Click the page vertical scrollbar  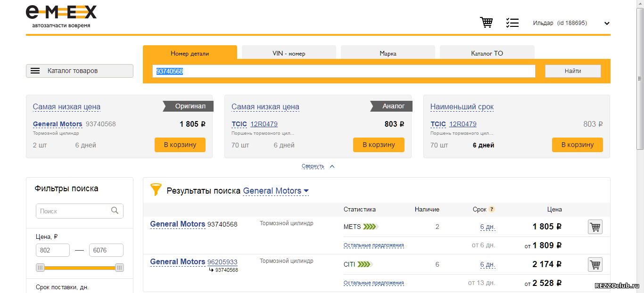tap(640, 78)
